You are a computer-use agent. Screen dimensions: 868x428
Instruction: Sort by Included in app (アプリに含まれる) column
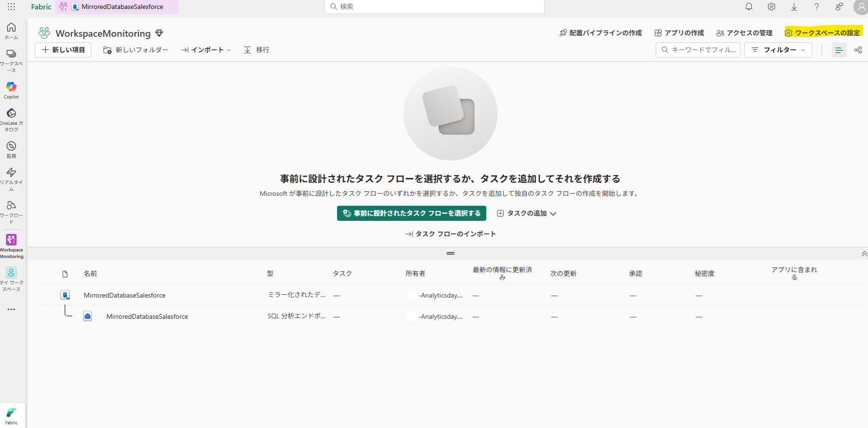click(794, 273)
